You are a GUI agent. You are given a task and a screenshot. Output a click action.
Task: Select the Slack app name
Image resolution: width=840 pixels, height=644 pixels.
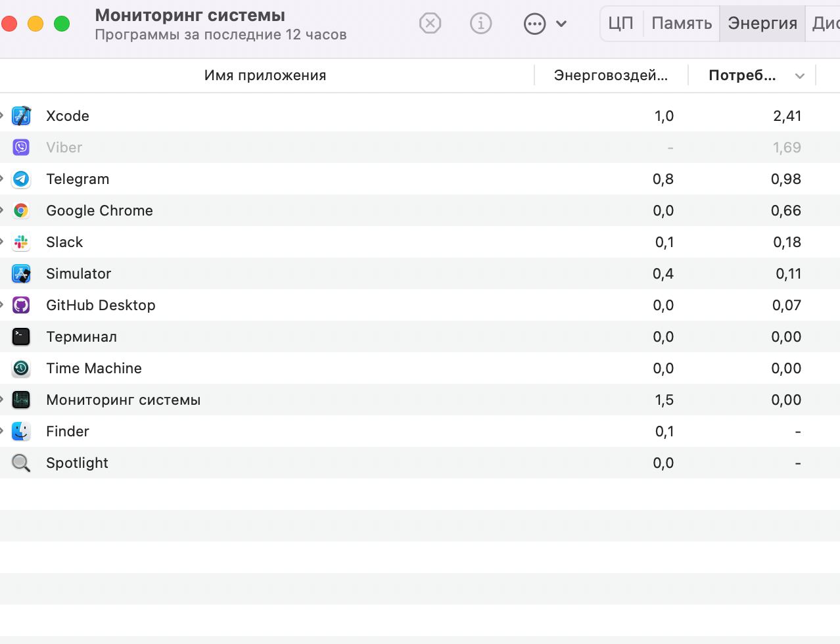[64, 242]
